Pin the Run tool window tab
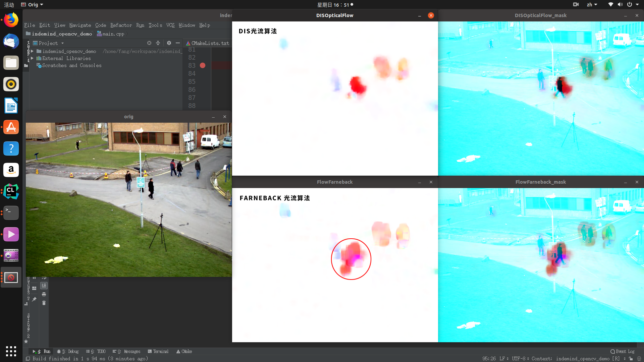The width and height of the screenshot is (644, 362). pyautogui.click(x=34, y=299)
